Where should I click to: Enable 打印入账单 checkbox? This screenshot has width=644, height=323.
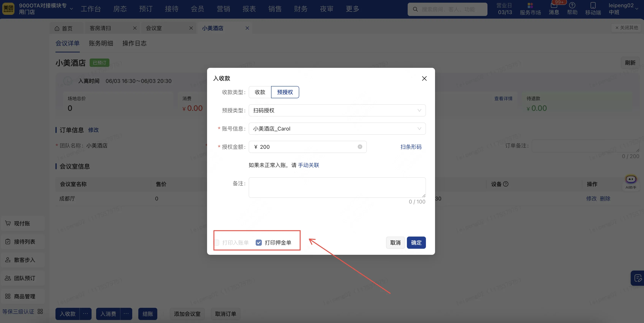tap(217, 242)
